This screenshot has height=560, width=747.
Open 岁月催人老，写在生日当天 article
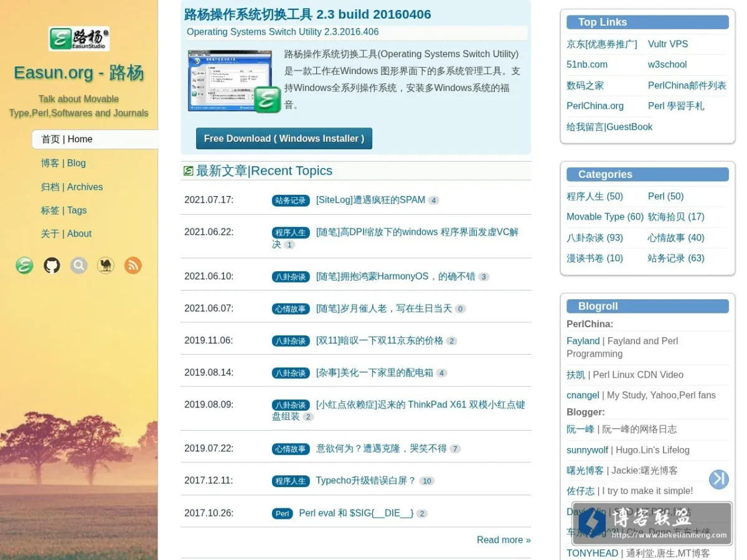coord(384,309)
